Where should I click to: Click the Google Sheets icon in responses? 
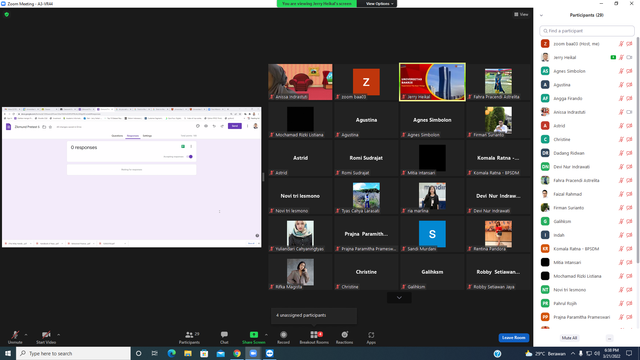click(183, 147)
